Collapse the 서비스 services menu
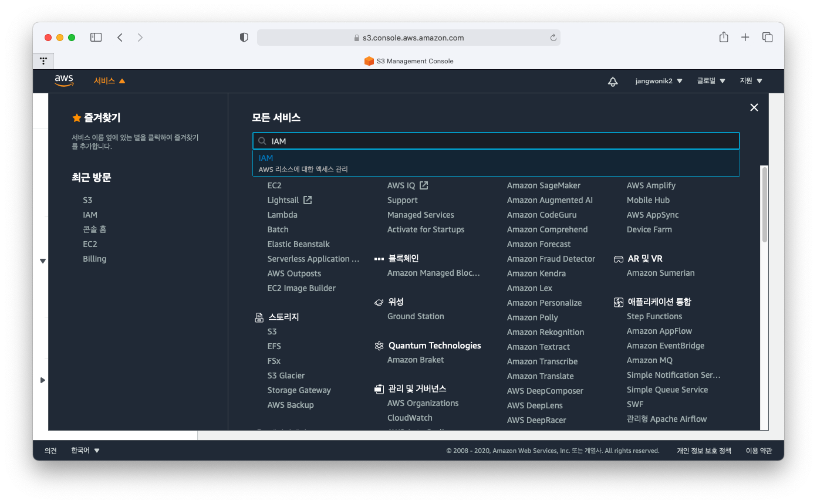 click(110, 81)
